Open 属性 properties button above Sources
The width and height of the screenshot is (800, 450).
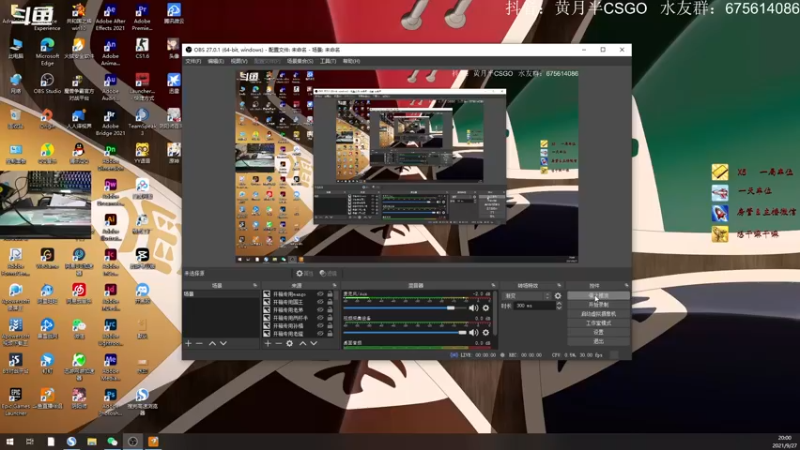coord(305,273)
